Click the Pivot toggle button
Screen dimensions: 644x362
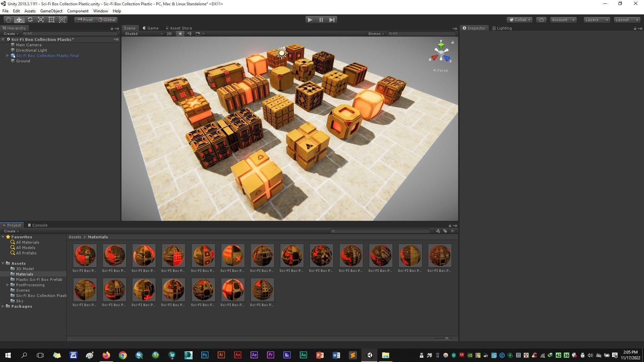pyautogui.click(x=85, y=20)
